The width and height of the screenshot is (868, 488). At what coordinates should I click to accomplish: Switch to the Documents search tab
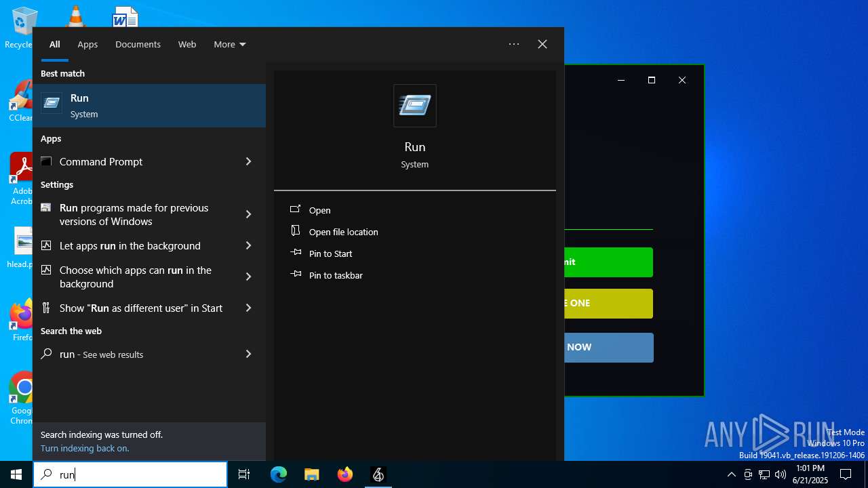click(138, 44)
